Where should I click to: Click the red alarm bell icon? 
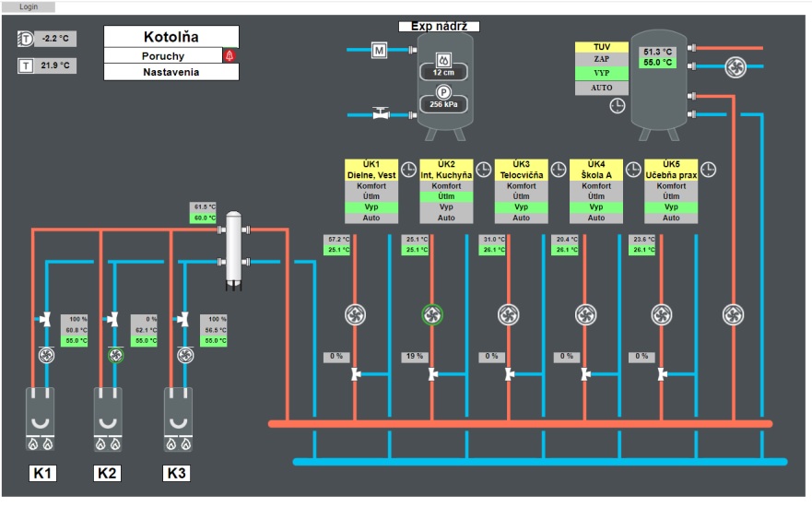click(x=229, y=55)
